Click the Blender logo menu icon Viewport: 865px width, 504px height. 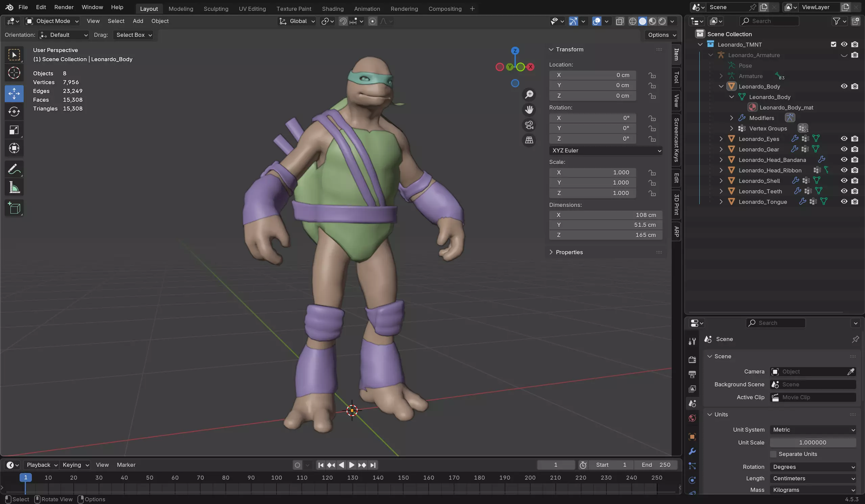pyautogui.click(x=9, y=7)
